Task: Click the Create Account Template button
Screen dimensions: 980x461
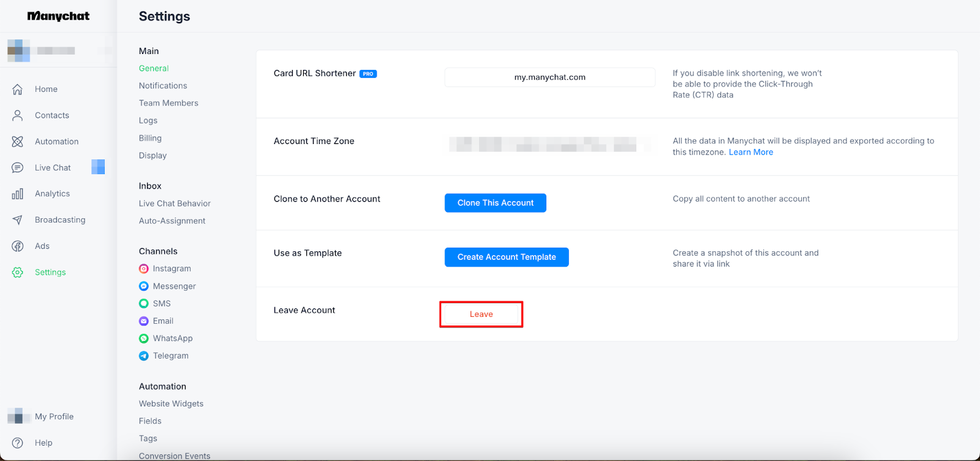Action: 507,257
